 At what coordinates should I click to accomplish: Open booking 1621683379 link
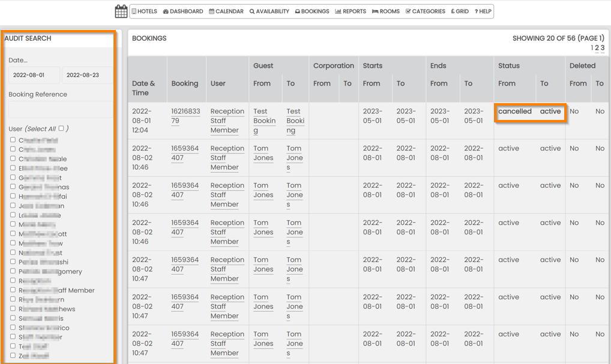[x=185, y=116]
